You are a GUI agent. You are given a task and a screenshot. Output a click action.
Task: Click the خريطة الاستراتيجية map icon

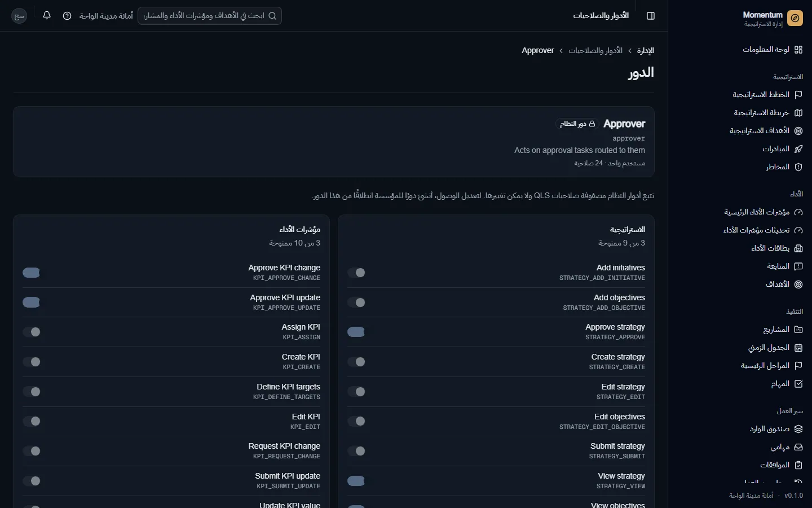pyautogui.click(x=798, y=113)
